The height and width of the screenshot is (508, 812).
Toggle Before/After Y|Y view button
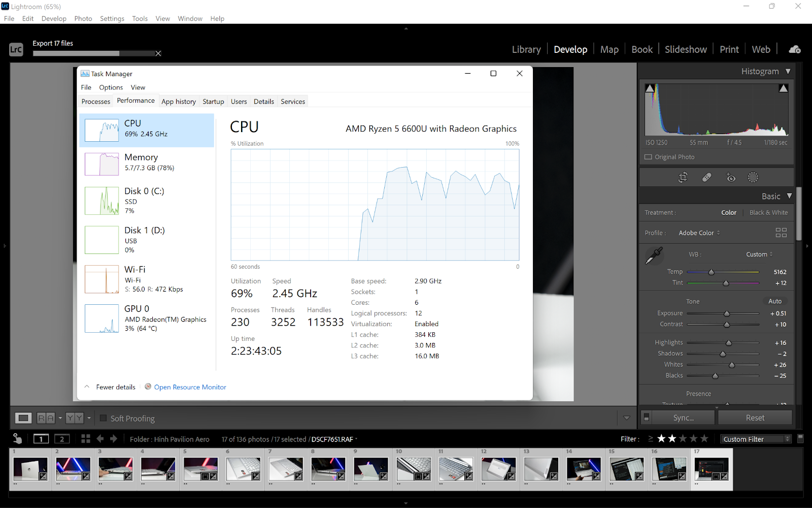pyautogui.click(x=75, y=418)
